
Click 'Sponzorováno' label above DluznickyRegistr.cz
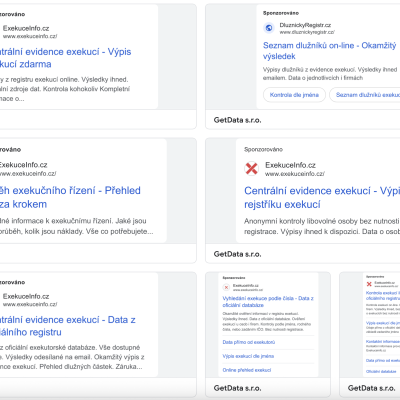coord(281,13)
